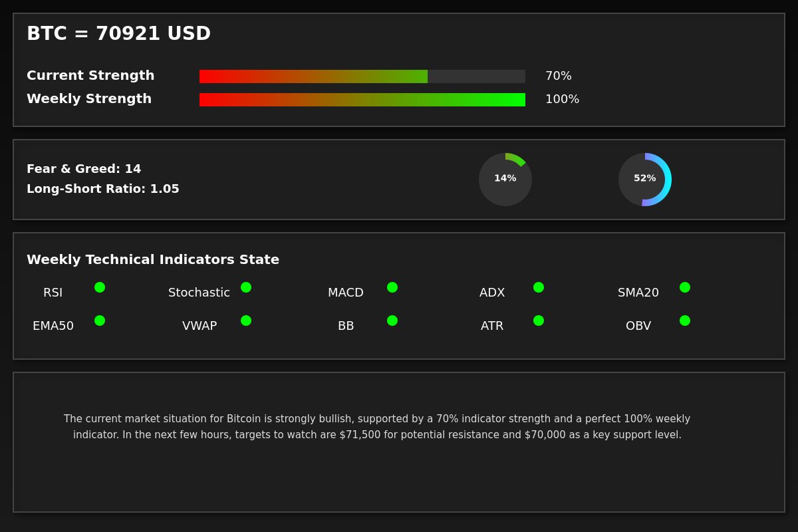Click the ATR indicator status dot
798x532 pixels.
[539, 321]
